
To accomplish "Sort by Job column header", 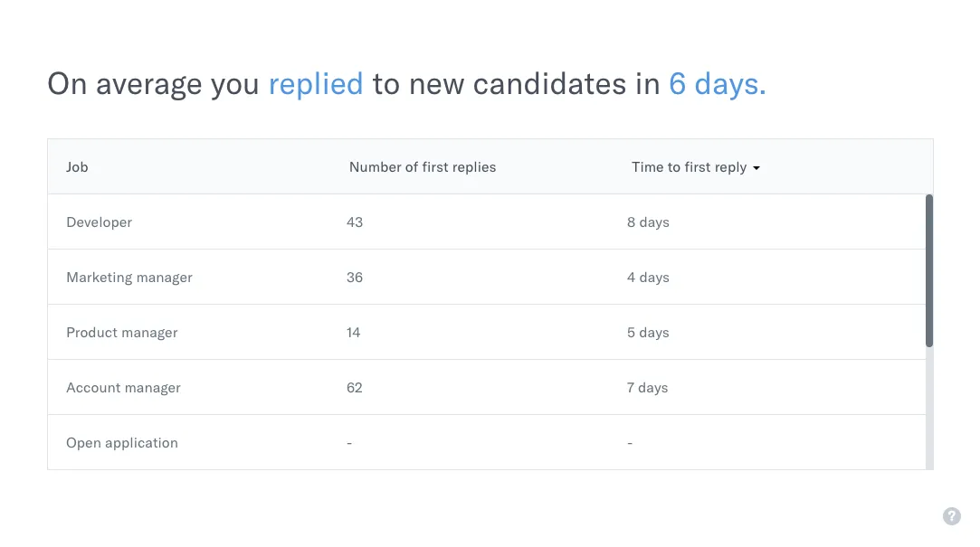I will 77,167.
